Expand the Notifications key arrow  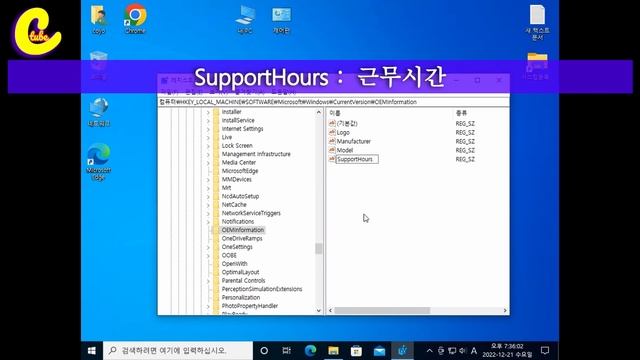(208, 222)
